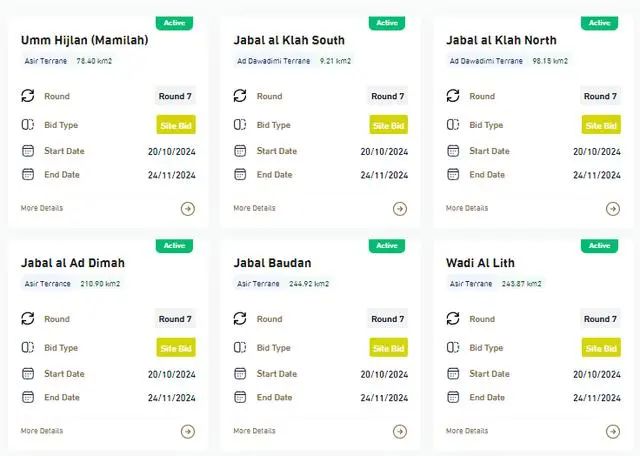Click End Date calendar icon on Jabal al Klah North
Screen dimensions: 640x456
[x=453, y=175]
